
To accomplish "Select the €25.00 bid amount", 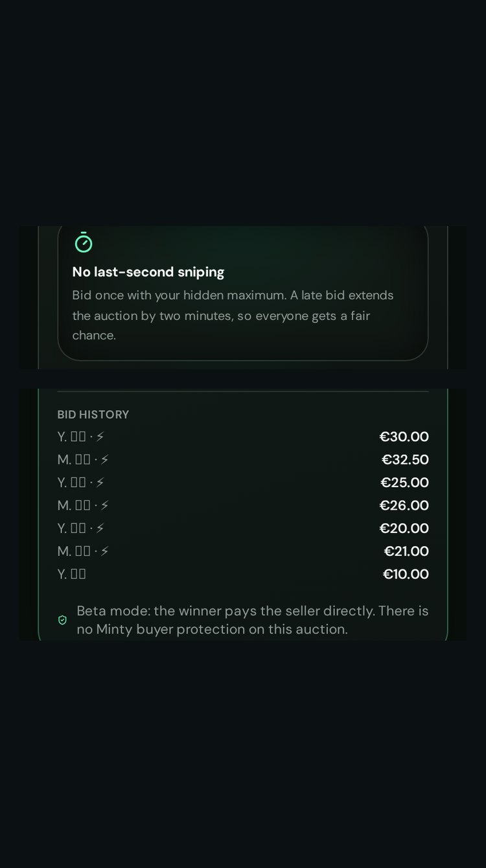I will [x=404, y=483].
